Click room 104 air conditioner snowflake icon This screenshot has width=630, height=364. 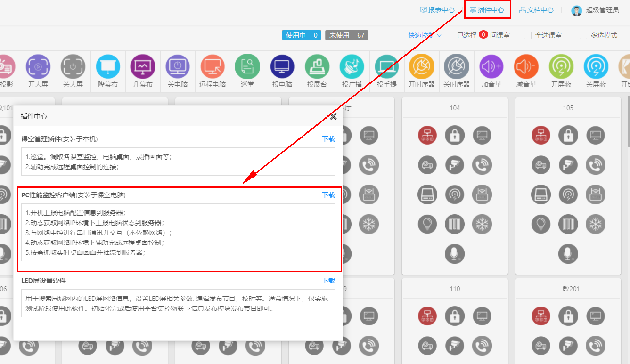[x=482, y=224]
